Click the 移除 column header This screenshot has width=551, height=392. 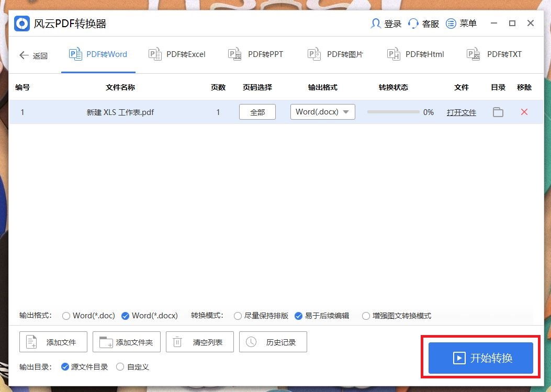coord(524,87)
